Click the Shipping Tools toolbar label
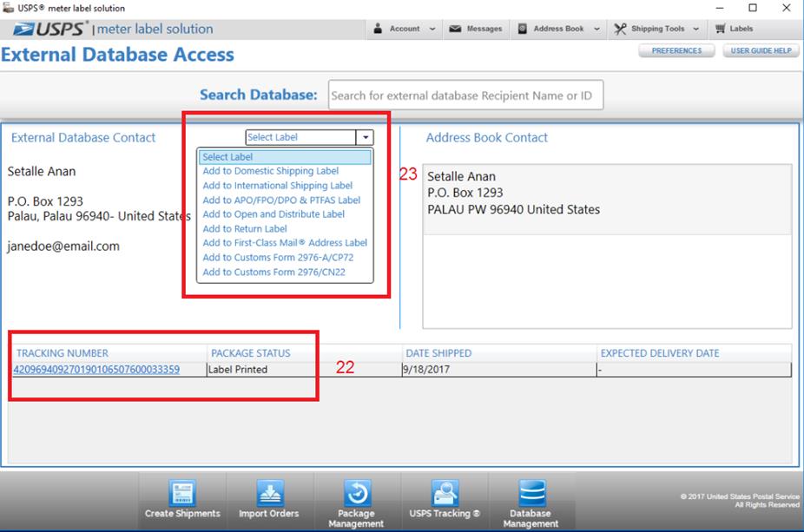The height and width of the screenshot is (532, 804). pyautogui.click(x=658, y=29)
